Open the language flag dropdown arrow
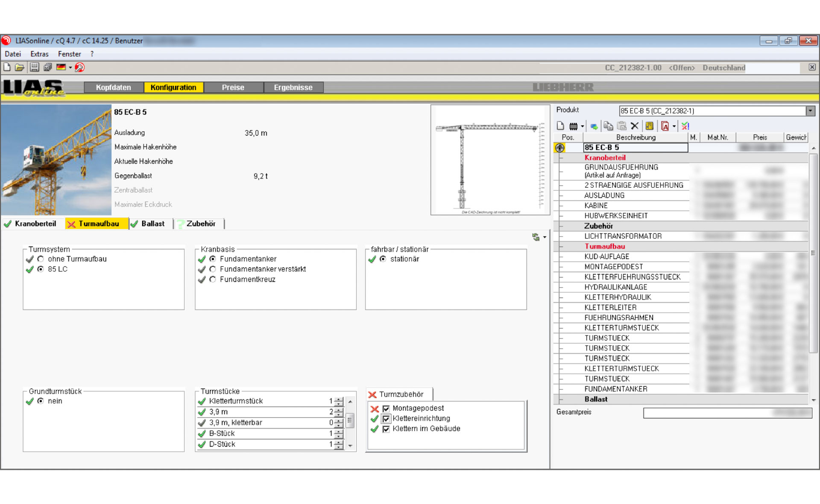 click(70, 67)
